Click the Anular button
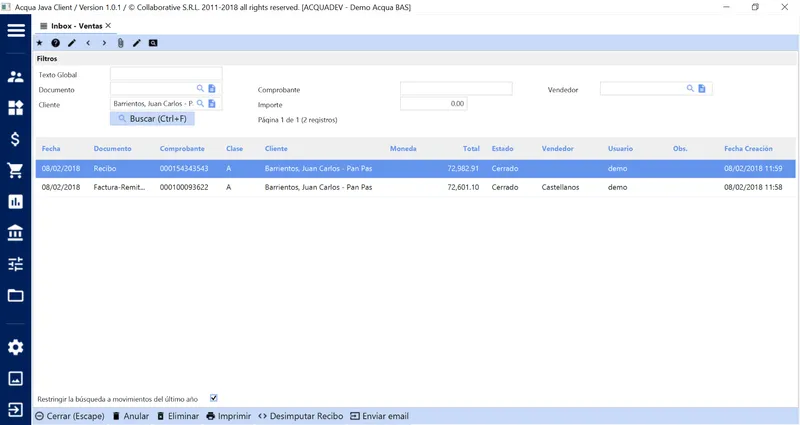Image resolution: width=800 pixels, height=425 pixels. point(131,416)
